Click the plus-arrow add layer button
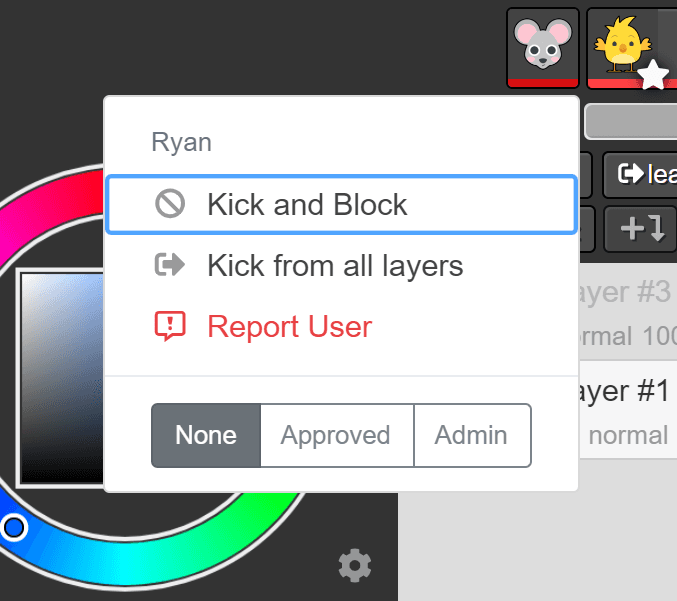Screen dimensions: 677x601 coord(642,228)
